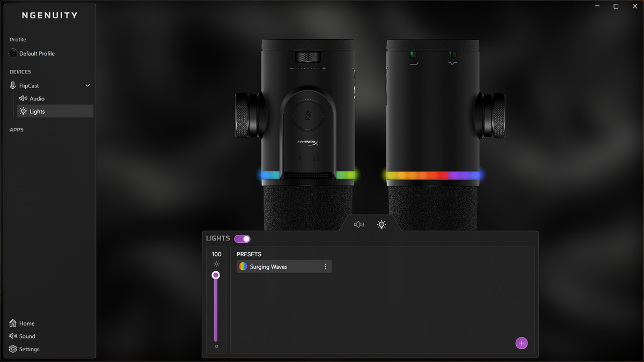Click the RGB light strip on right microphone
The image size is (644, 362).
tap(433, 175)
